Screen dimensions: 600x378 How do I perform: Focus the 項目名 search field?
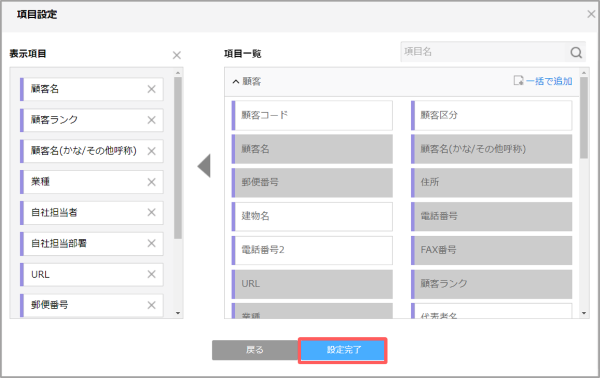tap(483, 52)
